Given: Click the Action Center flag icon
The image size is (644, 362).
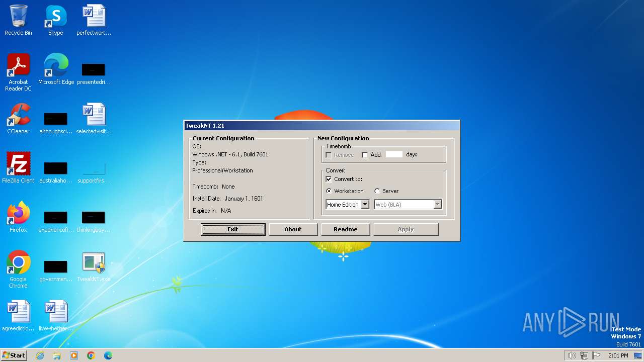Looking at the screenshot, I should tap(597, 355).
